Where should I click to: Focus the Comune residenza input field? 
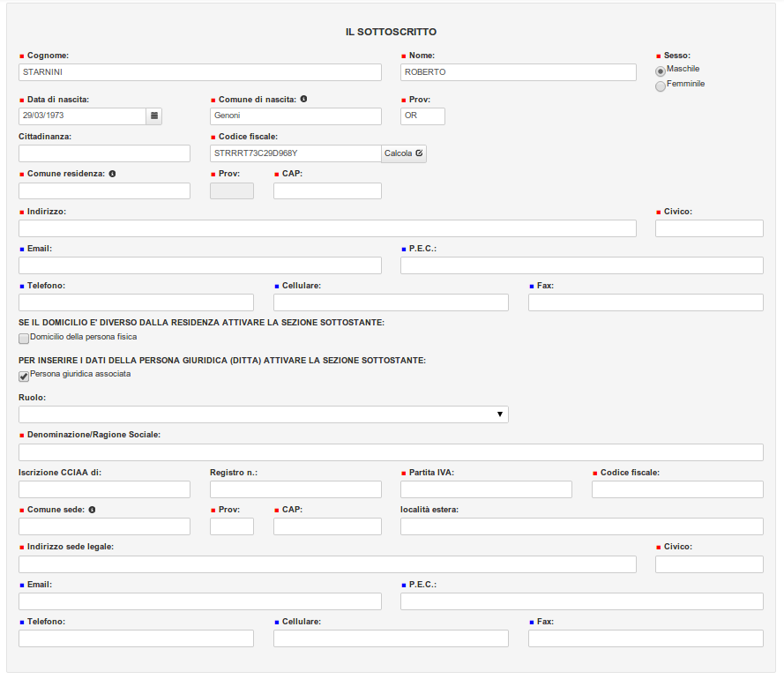[104, 191]
